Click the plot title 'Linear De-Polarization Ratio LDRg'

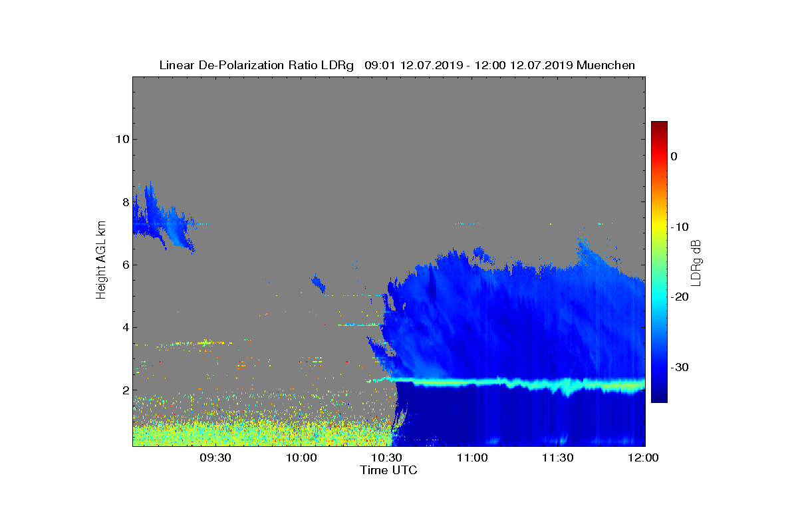click(x=257, y=65)
